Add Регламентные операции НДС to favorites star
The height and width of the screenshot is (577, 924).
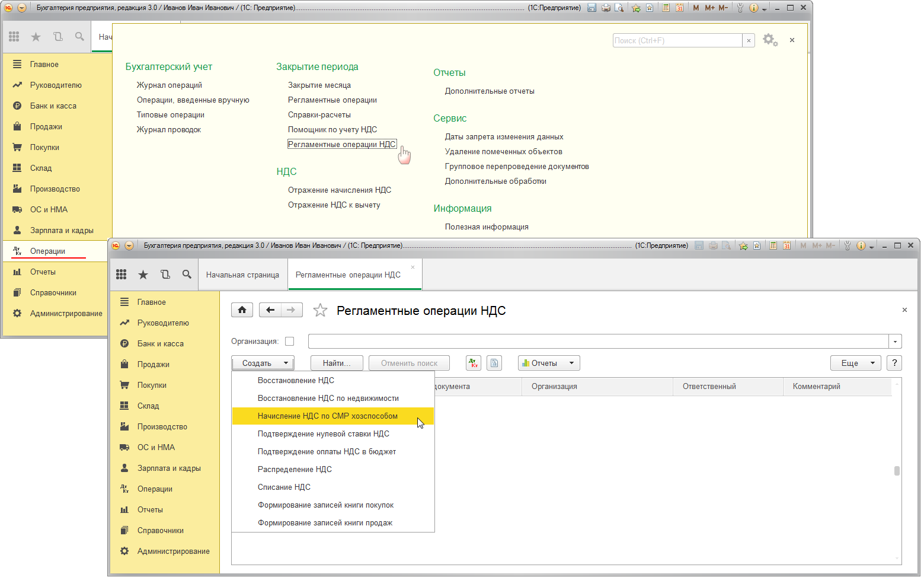[x=320, y=310]
